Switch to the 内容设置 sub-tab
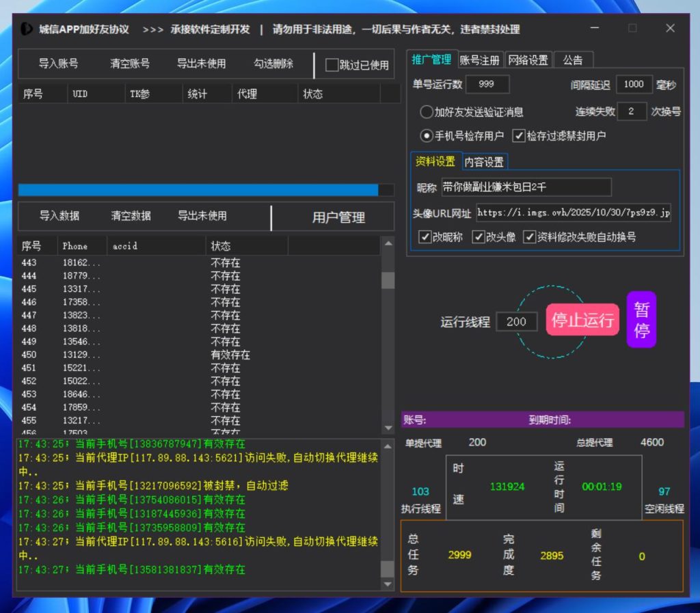Image resolution: width=700 pixels, height=613 pixels. click(484, 162)
